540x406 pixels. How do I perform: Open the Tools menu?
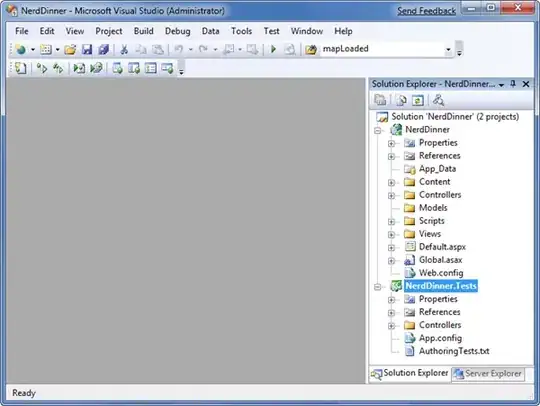[x=241, y=31]
